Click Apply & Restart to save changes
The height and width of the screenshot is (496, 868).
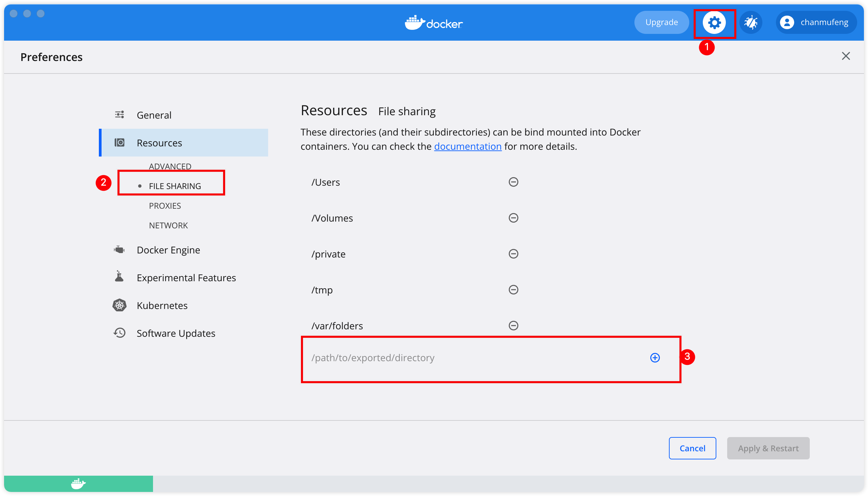pos(768,448)
